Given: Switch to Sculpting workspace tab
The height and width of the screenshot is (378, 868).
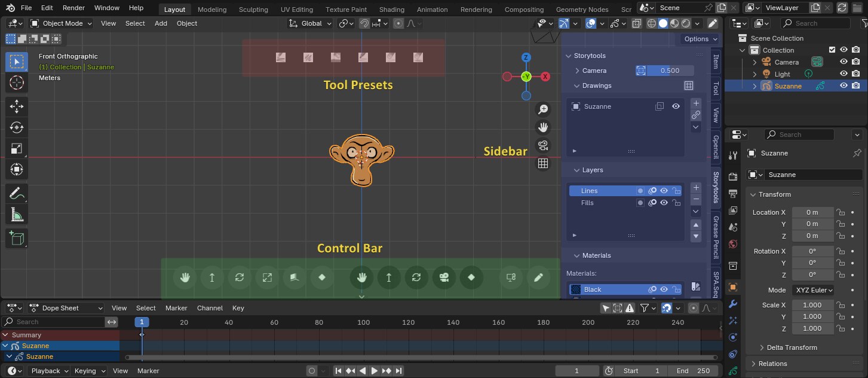Looking at the screenshot, I should click(253, 10).
